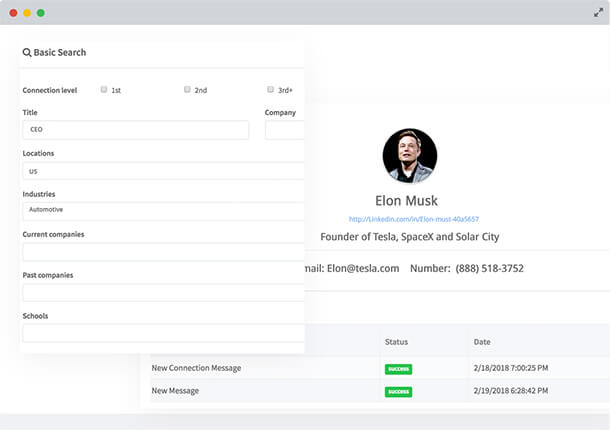Click Elon Musk's profile photo
The width and height of the screenshot is (610, 430).
click(x=410, y=156)
